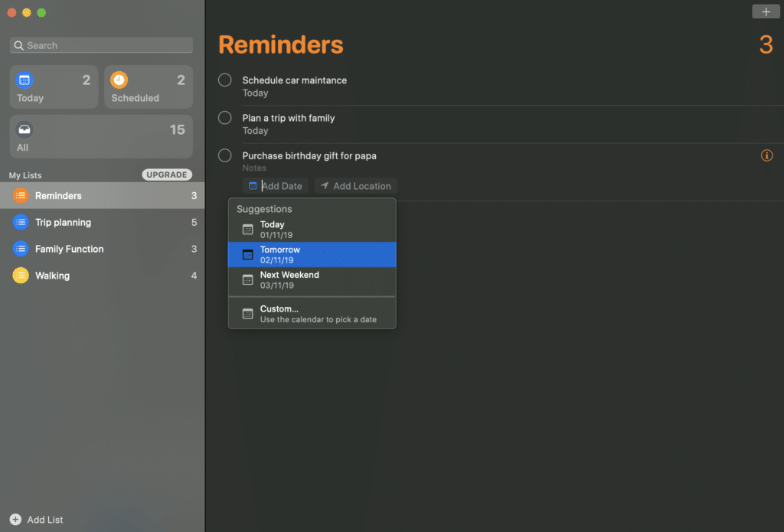This screenshot has height=532, width=784.
Task: Click the Reminders list heading
Action: click(x=281, y=44)
